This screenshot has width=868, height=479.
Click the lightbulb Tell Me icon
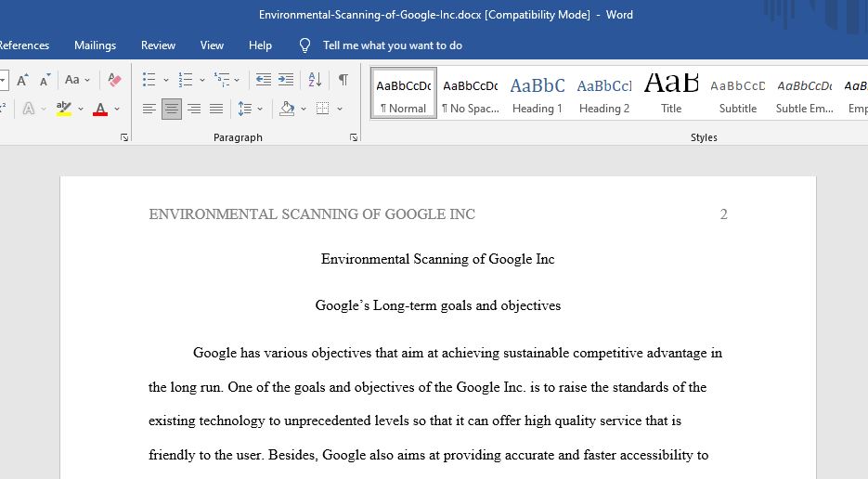click(x=305, y=45)
